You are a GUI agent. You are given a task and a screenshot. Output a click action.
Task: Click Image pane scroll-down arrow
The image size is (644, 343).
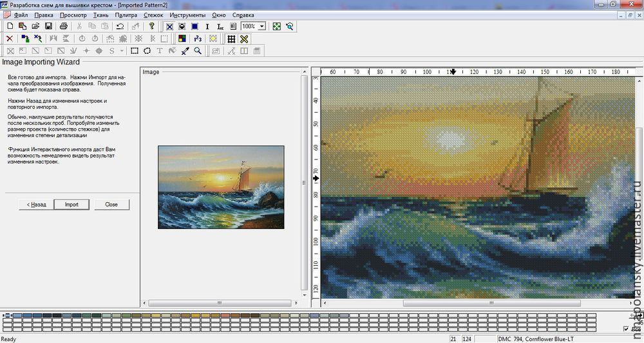(305, 295)
